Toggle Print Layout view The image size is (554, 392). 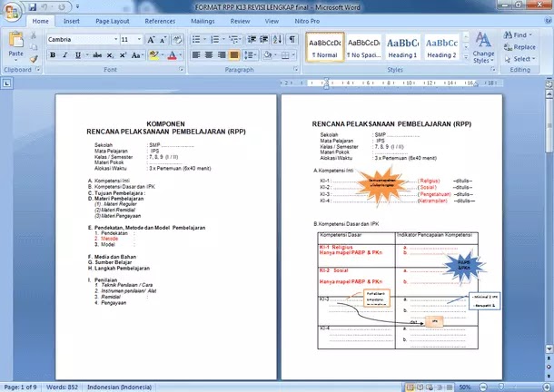coord(410,387)
